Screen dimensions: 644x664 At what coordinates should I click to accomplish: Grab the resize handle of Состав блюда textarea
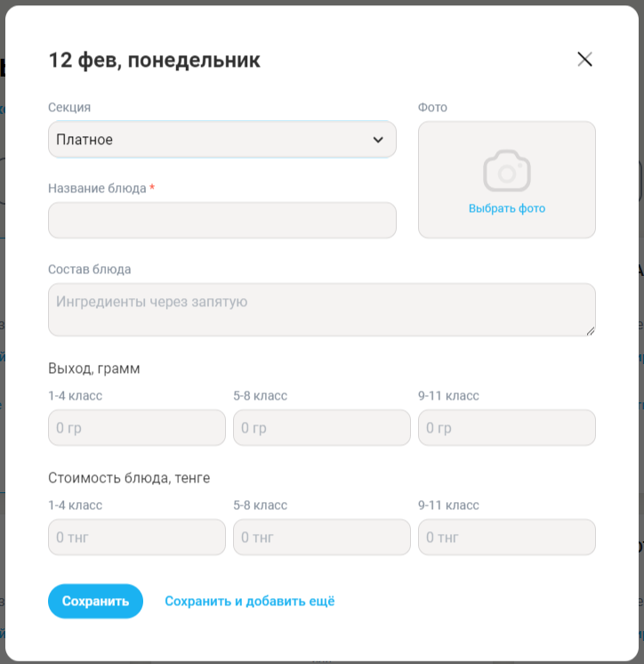(x=591, y=331)
